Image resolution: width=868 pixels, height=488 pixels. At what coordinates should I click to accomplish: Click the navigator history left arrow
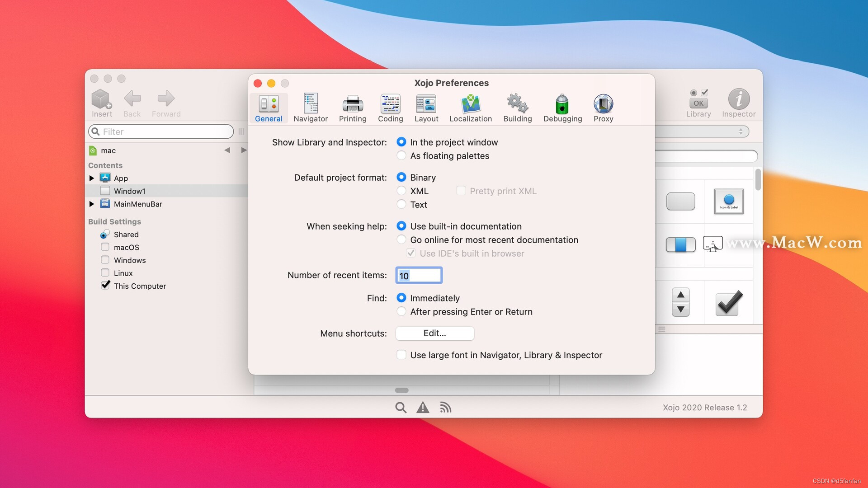tap(227, 150)
